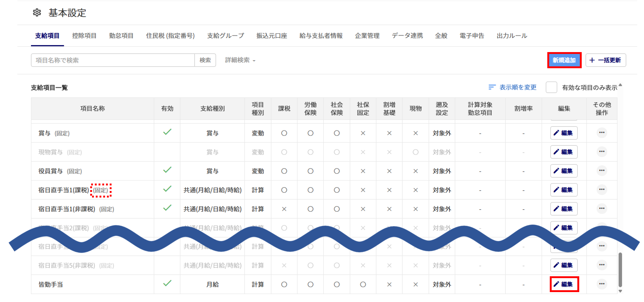Image resolution: width=644 pixels, height=302 pixels.
Task: Open the ⋯ menu for 皆勤手当 row
Action: [x=602, y=284]
